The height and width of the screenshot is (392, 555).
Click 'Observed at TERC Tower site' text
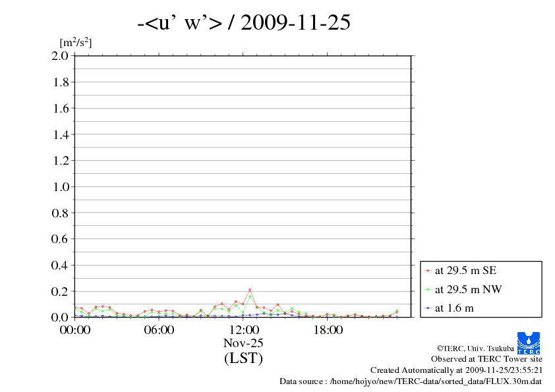click(486, 359)
